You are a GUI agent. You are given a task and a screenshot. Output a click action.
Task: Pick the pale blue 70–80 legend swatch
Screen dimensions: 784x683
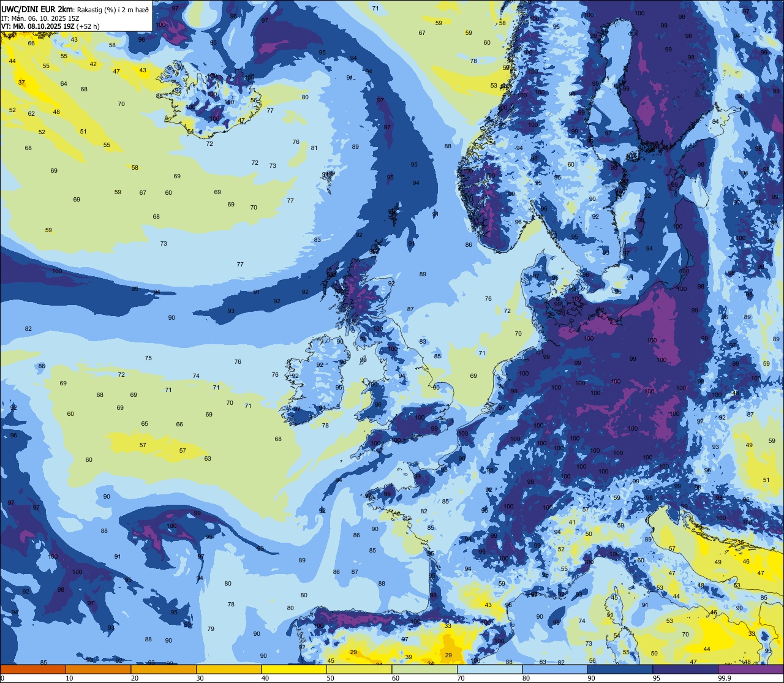tap(489, 669)
